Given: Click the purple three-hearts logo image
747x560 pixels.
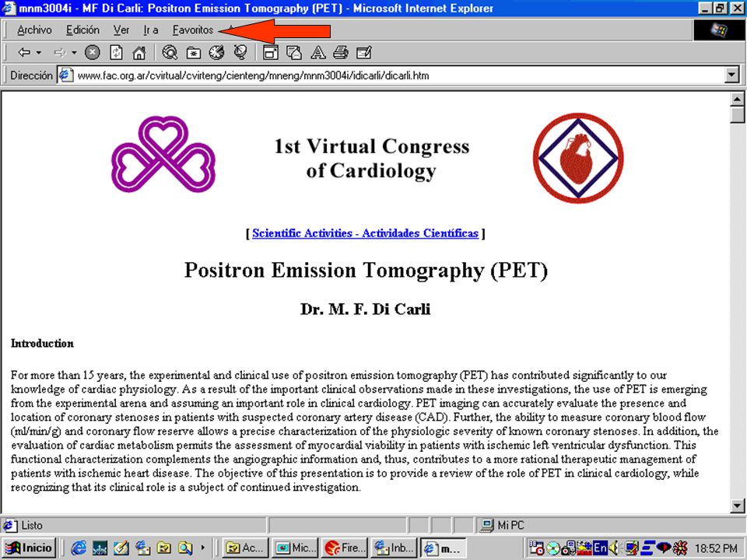Looking at the screenshot, I should pos(163,154).
